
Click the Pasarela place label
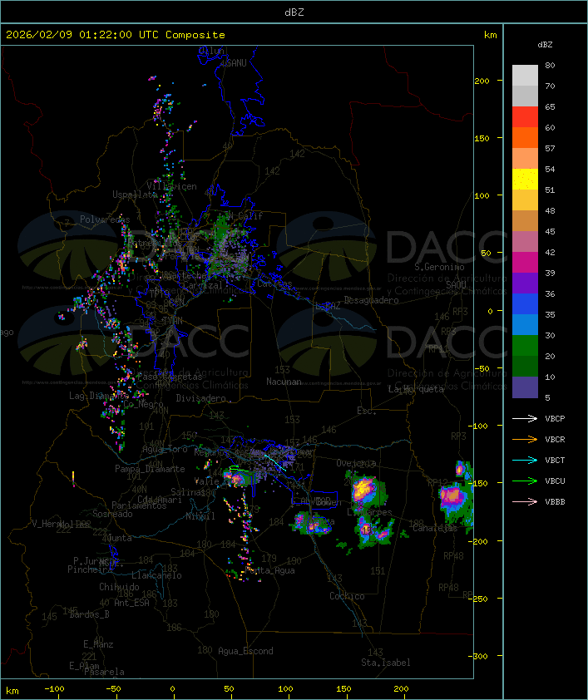click(x=104, y=672)
